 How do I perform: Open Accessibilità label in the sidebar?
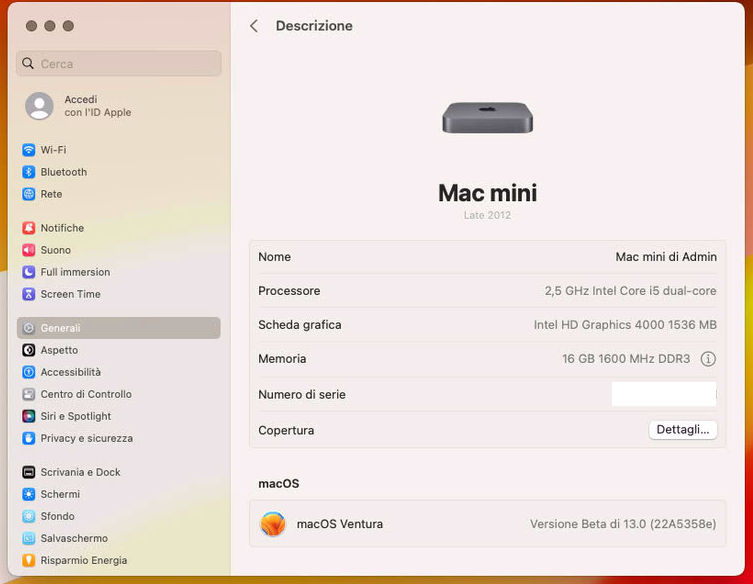point(71,372)
